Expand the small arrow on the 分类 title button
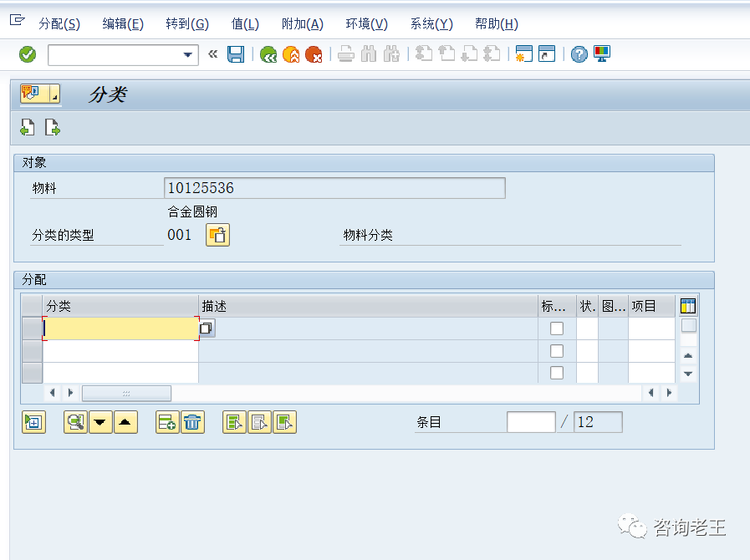Image resolution: width=750 pixels, height=560 pixels. coord(54,98)
